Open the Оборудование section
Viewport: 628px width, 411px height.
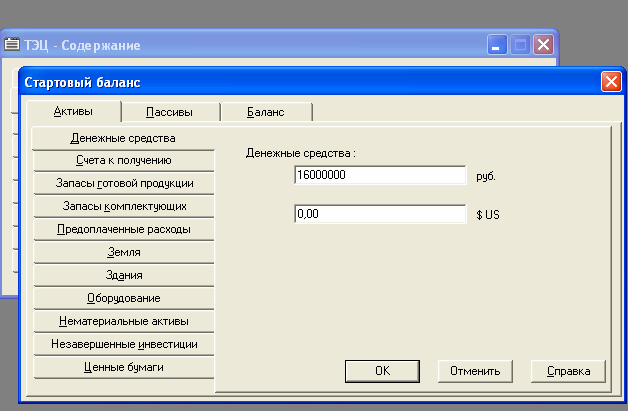(124, 298)
